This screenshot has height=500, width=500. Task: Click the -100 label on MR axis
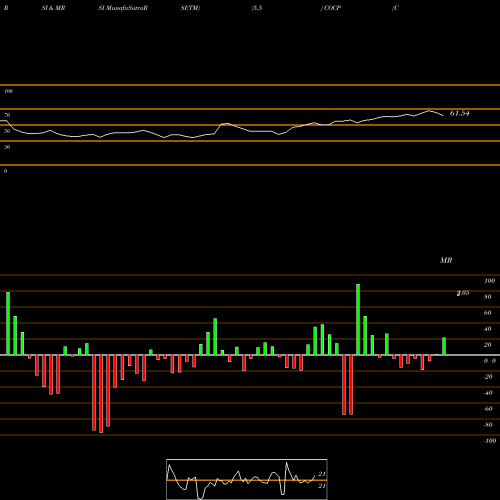(x=490, y=441)
